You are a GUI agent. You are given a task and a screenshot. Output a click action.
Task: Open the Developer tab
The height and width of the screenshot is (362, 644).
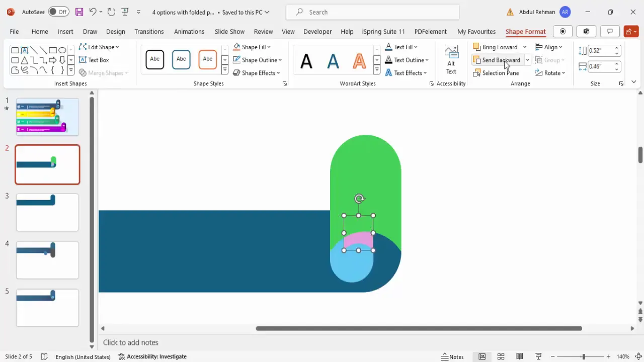click(x=317, y=31)
